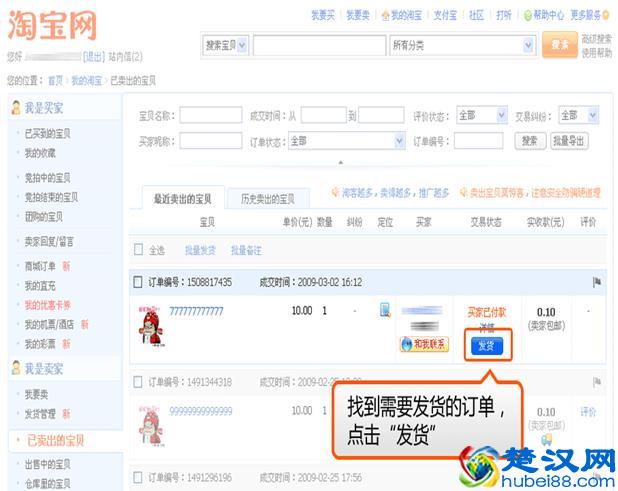Click the 帮助中心 green icon

pyautogui.click(x=528, y=15)
